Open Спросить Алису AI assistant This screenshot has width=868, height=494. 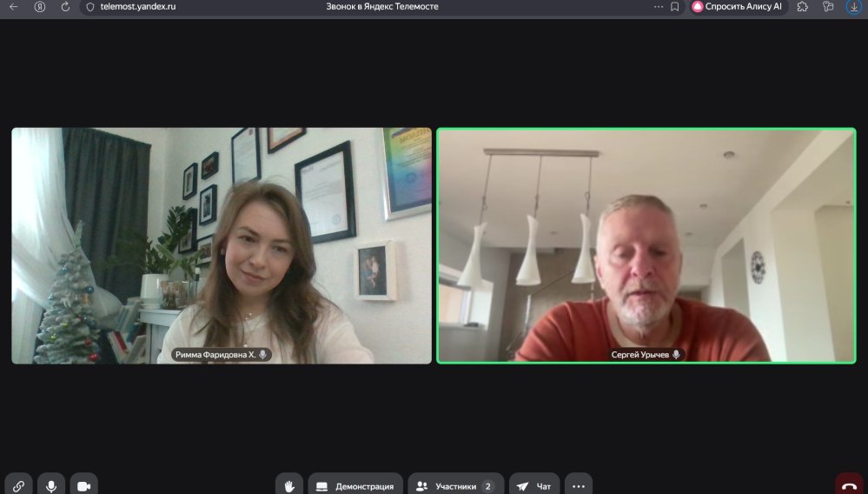[x=737, y=7]
